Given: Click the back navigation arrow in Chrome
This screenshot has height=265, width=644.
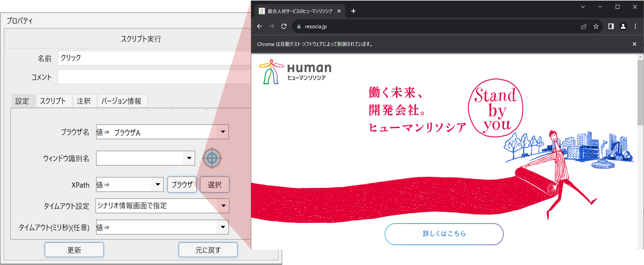Looking at the screenshot, I should coord(259,26).
